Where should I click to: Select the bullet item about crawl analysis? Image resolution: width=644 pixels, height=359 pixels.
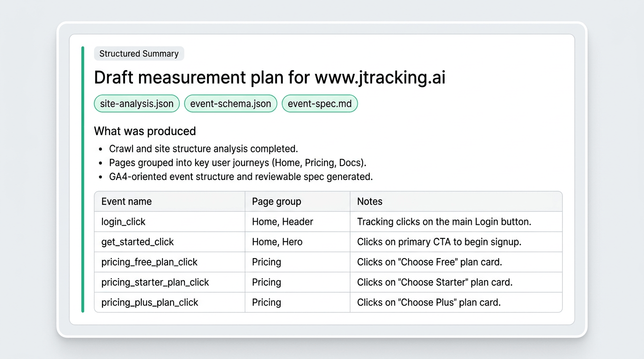click(x=203, y=149)
